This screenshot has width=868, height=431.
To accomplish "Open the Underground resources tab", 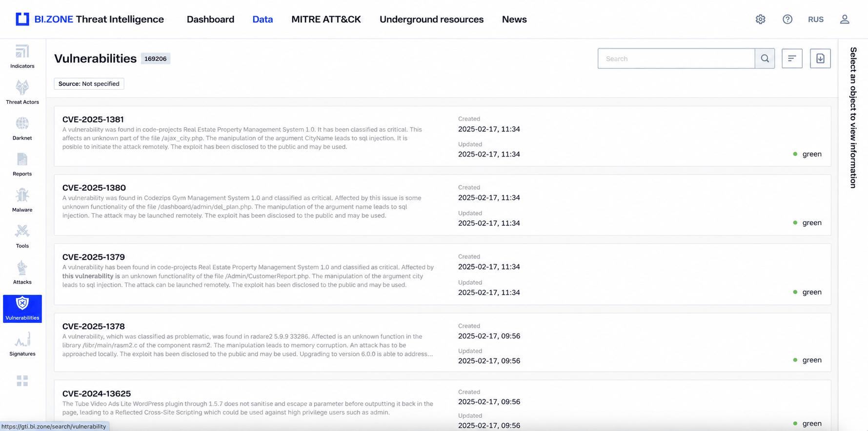I will click(x=431, y=19).
